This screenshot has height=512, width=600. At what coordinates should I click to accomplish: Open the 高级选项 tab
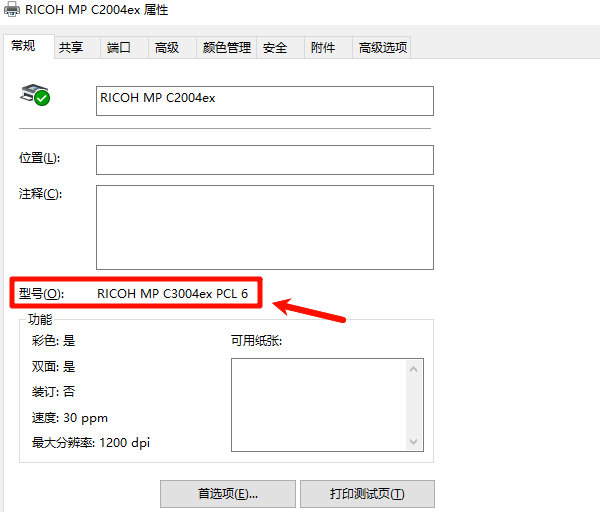[x=383, y=47]
